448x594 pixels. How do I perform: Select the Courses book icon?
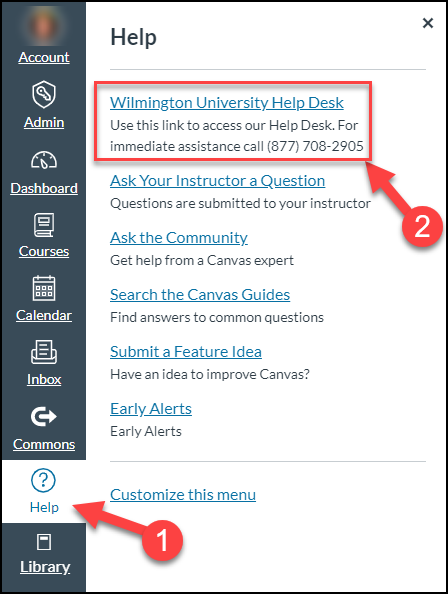44,225
